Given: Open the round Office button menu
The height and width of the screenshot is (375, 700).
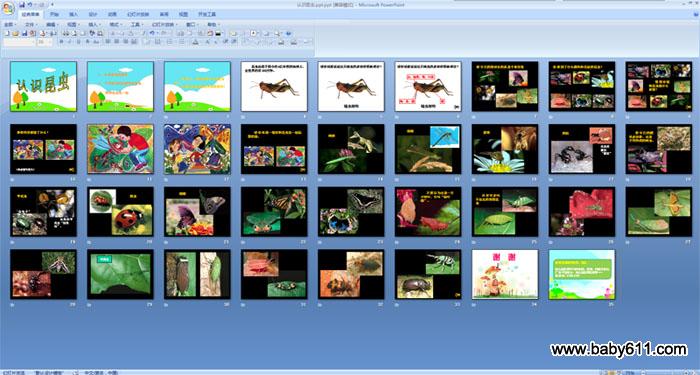Looking at the screenshot, I should click(x=8, y=8).
